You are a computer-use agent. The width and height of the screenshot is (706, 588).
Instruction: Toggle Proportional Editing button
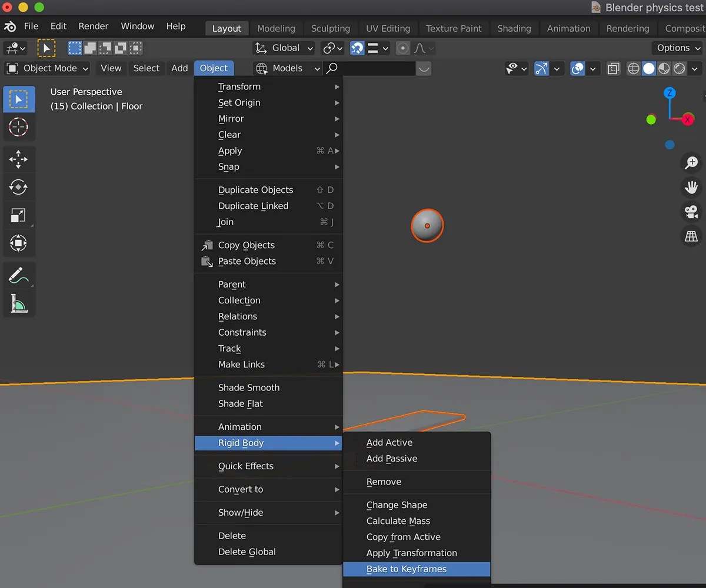pos(402,48)
